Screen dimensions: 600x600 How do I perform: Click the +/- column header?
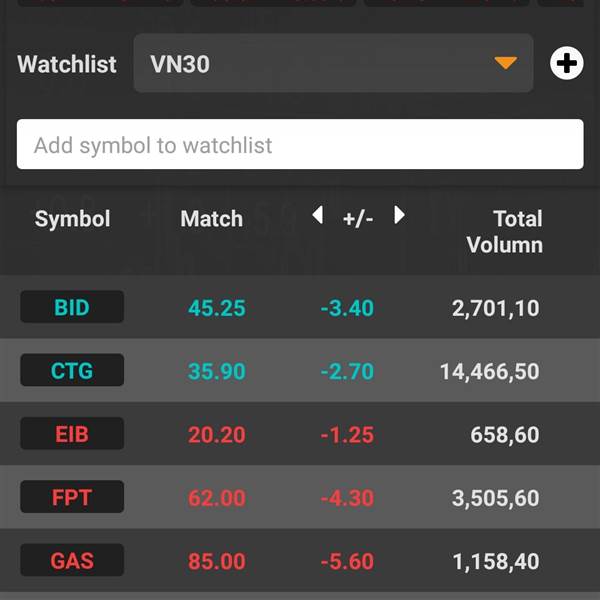tap(358, 219)
